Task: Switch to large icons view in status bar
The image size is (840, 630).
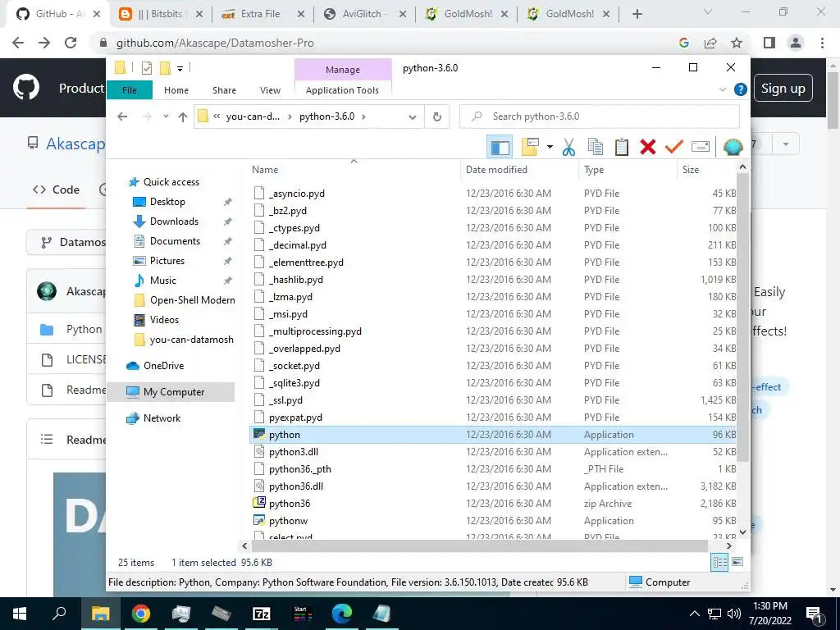Action: click(x=737, y=562)
